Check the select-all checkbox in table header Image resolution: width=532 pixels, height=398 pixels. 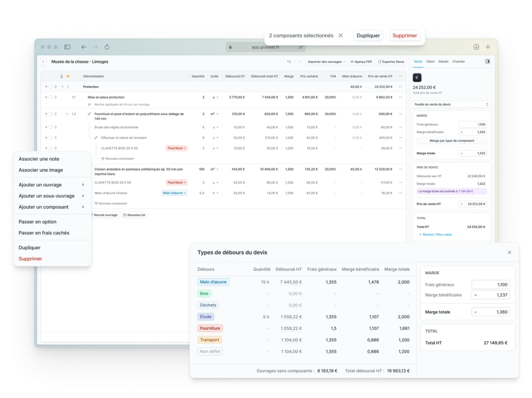click(x=51, y=76)
